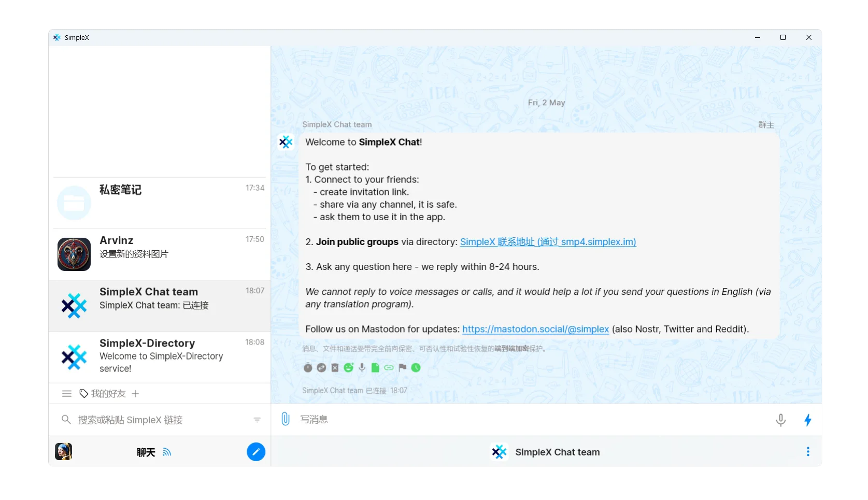Click the green SimpleX links chain icon
Viewport: 868px width, 500px height.
click(389, 367)
